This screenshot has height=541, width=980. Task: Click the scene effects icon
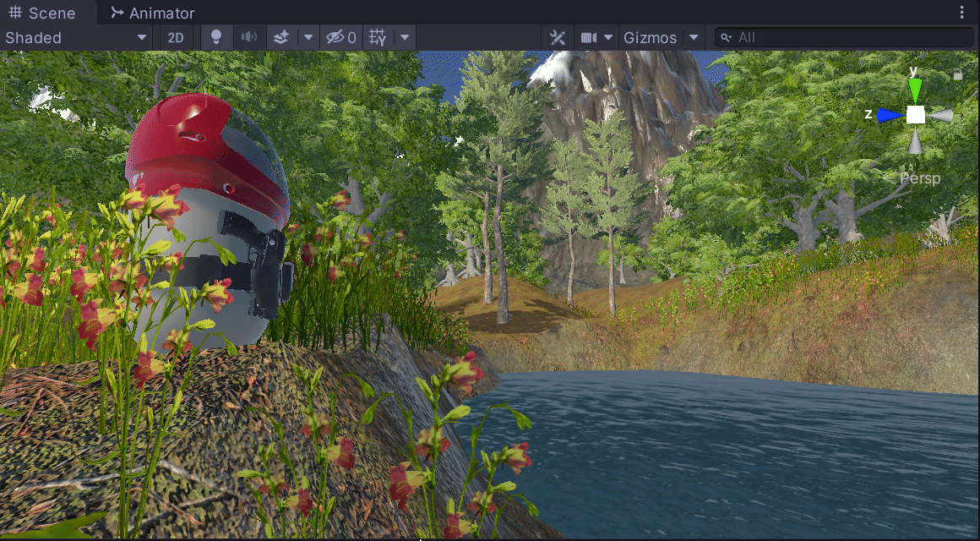[x=281, y=37]
